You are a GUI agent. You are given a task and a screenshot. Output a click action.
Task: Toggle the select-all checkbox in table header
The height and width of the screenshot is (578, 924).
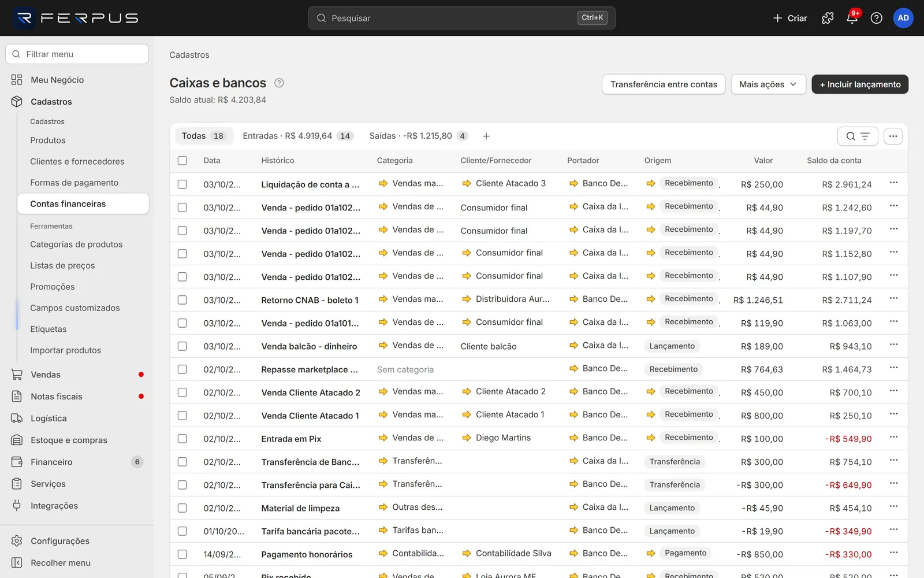pyautogui.click(x=182, y=161)
